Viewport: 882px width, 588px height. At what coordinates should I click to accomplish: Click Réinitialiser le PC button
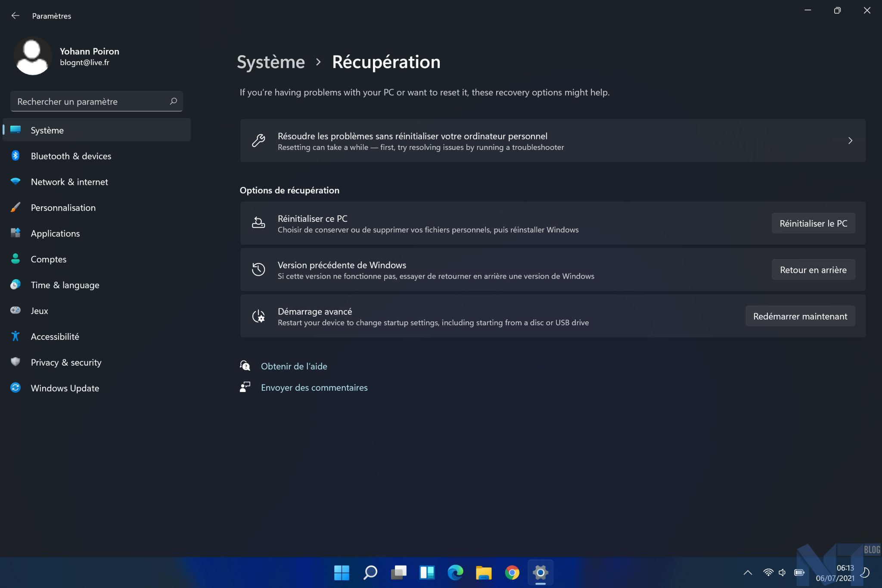click(x=813, y=224)
